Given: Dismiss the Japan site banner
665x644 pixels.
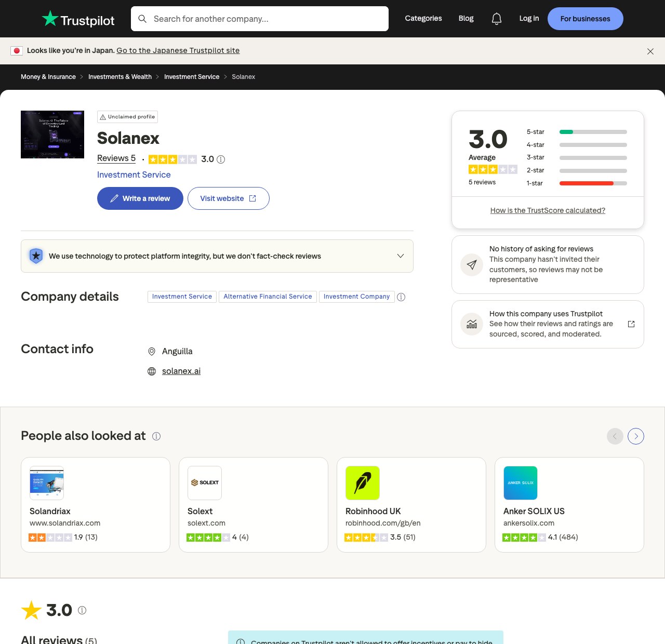Looking at the screenshot, I should tap(650, 51).
